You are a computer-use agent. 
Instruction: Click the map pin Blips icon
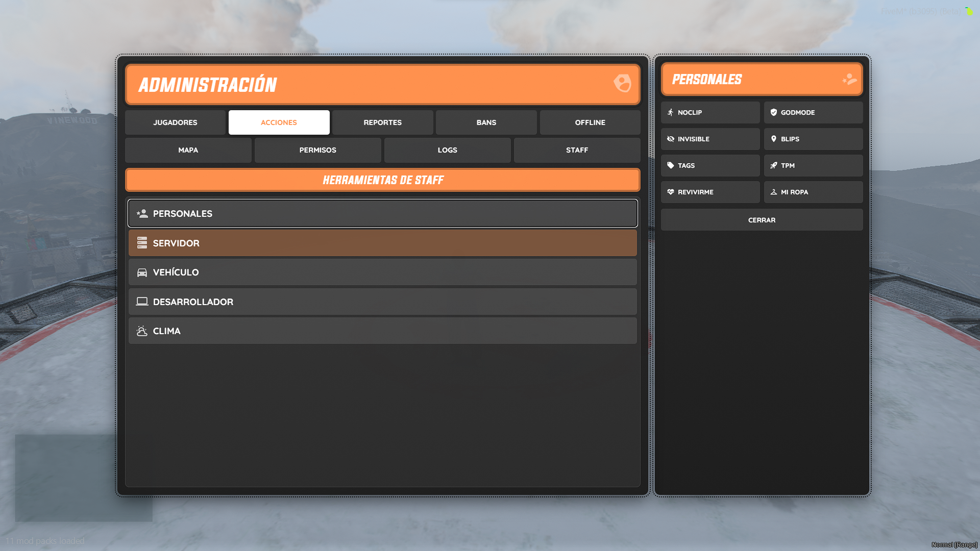[x=774, y=139]
